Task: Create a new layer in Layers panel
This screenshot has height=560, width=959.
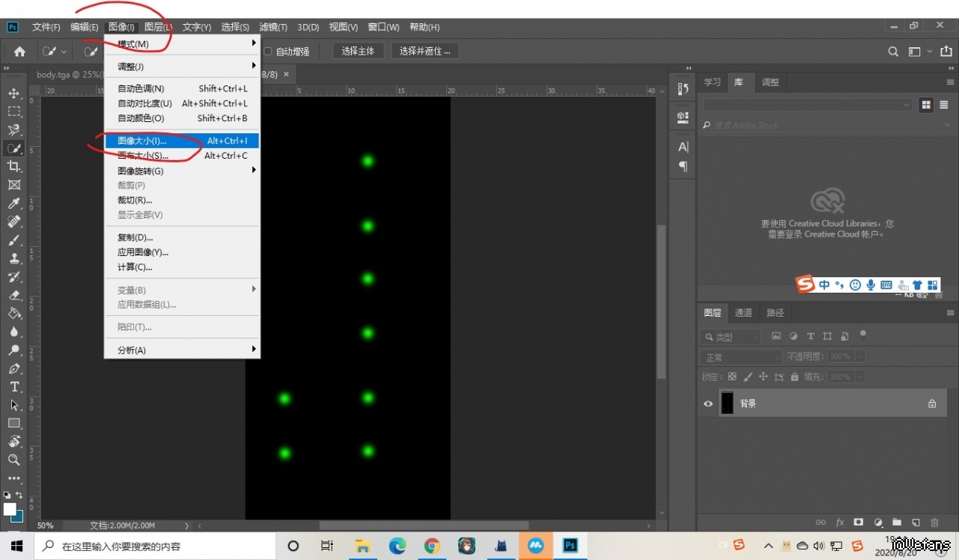Action: point(916,523)
